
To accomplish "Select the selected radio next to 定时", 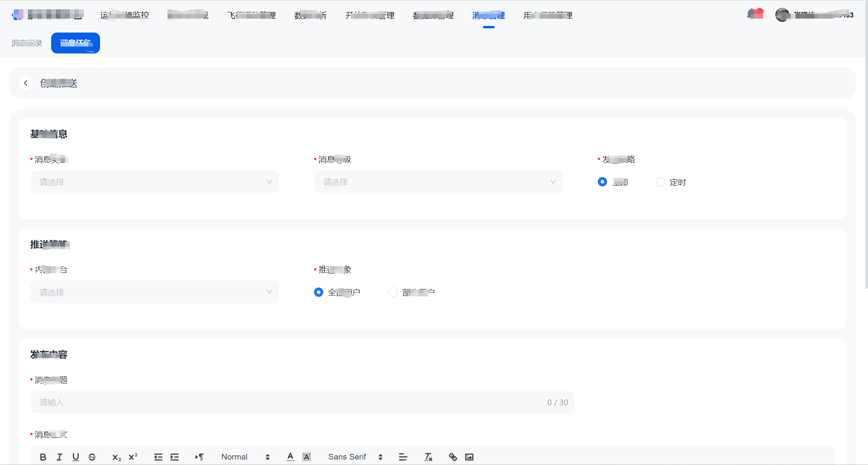I will pos(602,182).
